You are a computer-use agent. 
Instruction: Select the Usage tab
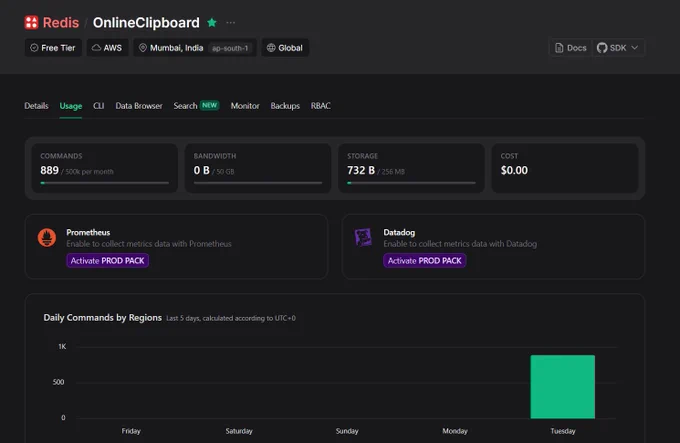point(71,106)
